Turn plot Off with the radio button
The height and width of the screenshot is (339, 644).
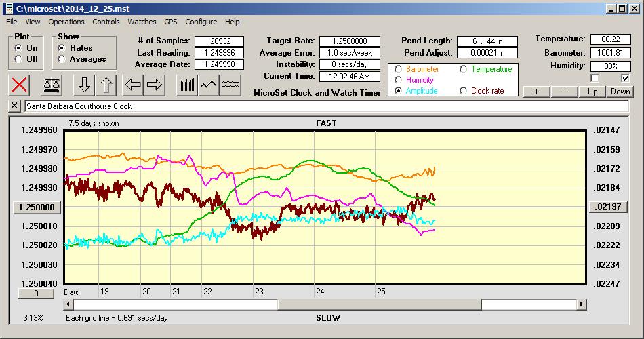[18, 59]
